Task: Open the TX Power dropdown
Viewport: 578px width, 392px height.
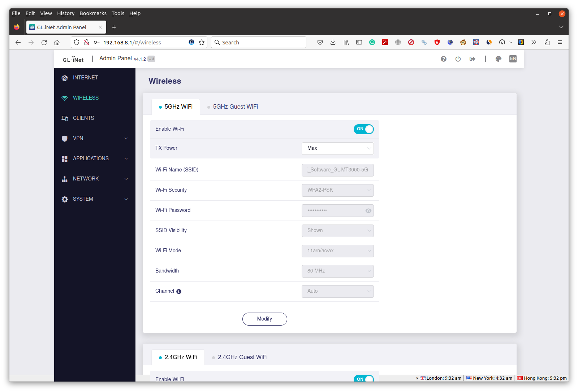Action: (x=338, y=148)
